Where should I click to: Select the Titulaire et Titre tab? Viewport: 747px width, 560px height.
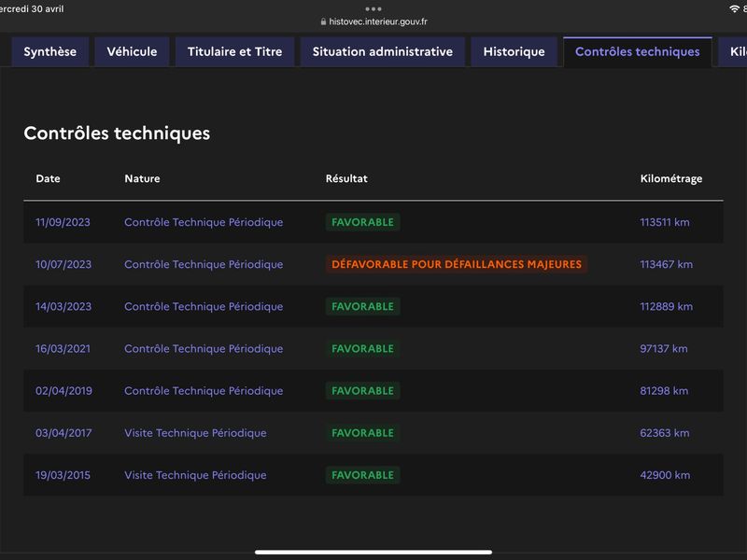(234, 52)
